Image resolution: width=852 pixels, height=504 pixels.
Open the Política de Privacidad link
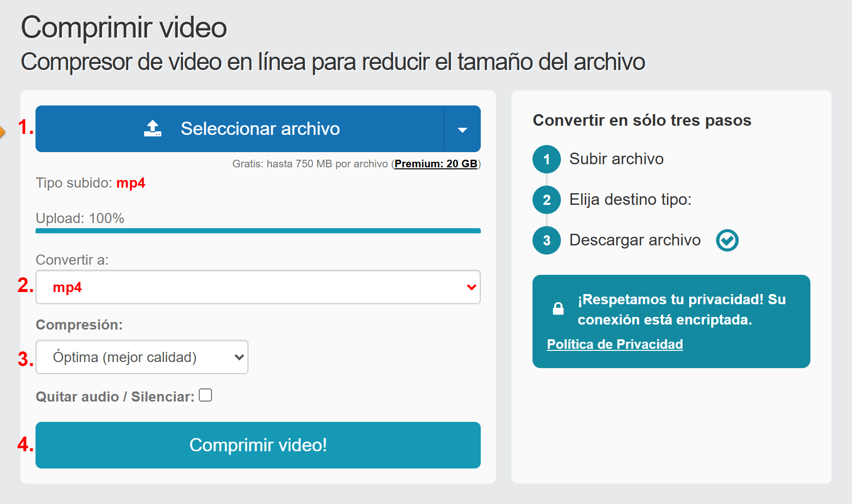tap(615, 344)
